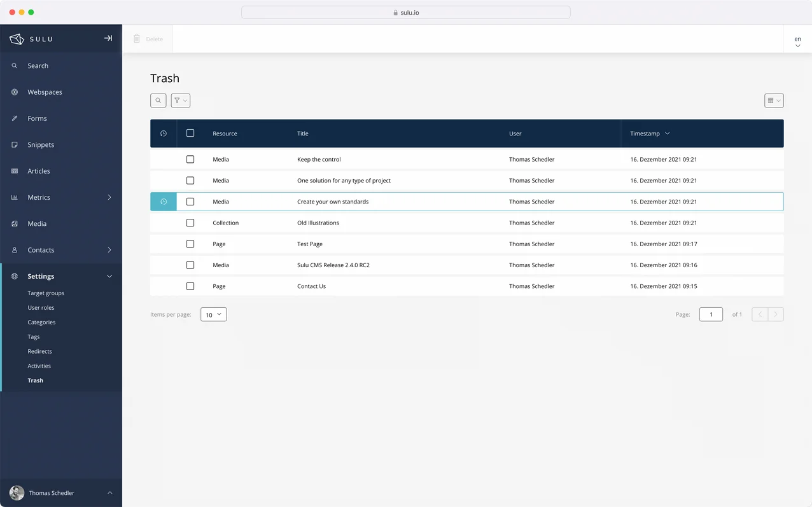Open the items per page dropdown
The image size is (812, 507).
[213, 314]
